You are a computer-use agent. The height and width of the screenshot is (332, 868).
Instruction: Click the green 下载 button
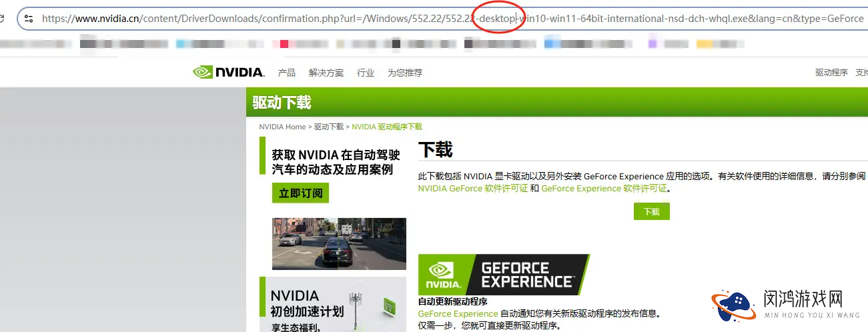pyautogui.click(x=652, y=211)
